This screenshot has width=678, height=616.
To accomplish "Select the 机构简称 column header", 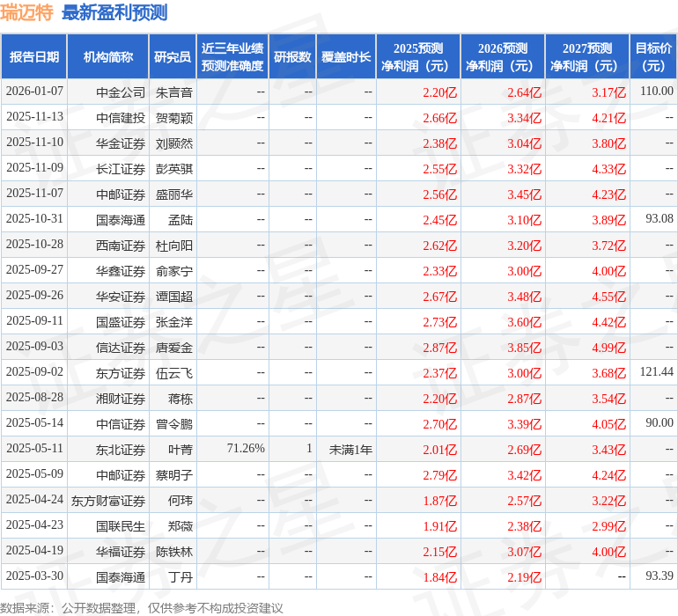I will click(x=108, y=56).
